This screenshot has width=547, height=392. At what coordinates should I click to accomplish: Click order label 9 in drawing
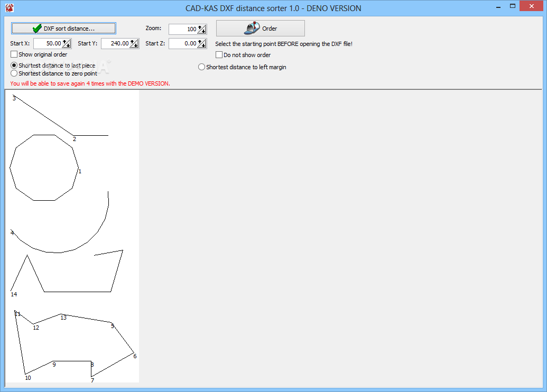(x=54, y=365)
